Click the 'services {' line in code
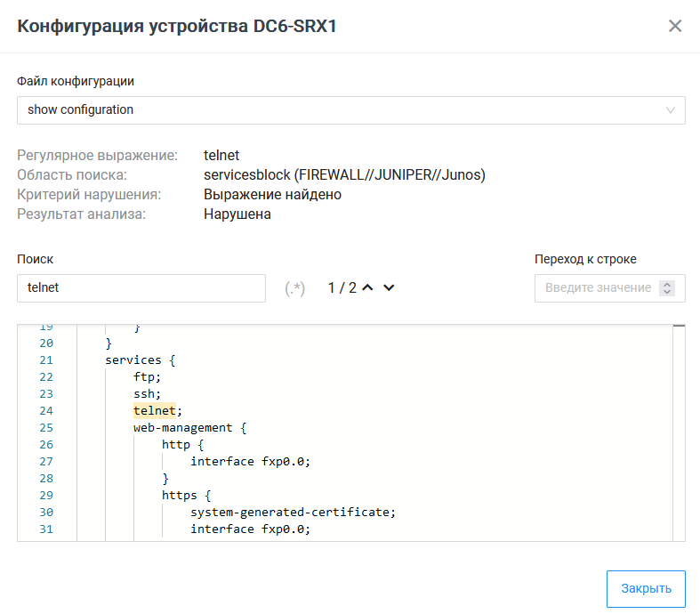700x614 pixels. tap(141, 360)
